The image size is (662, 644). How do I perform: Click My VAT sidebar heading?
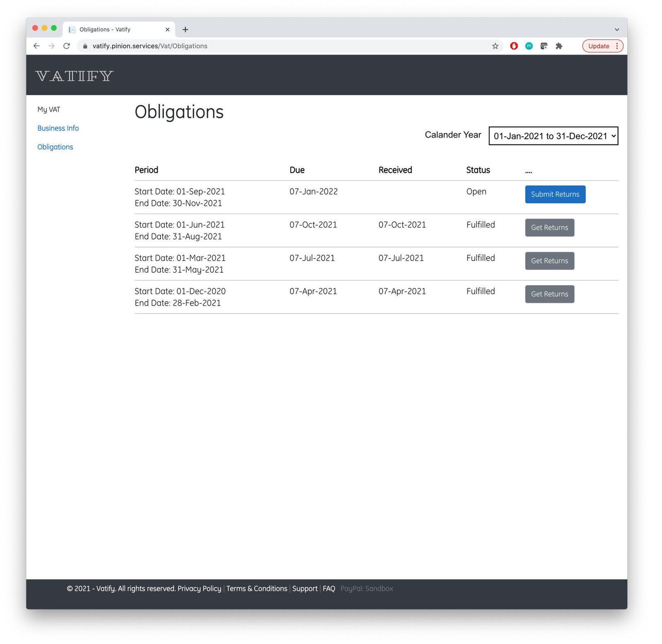pos(49,109)
